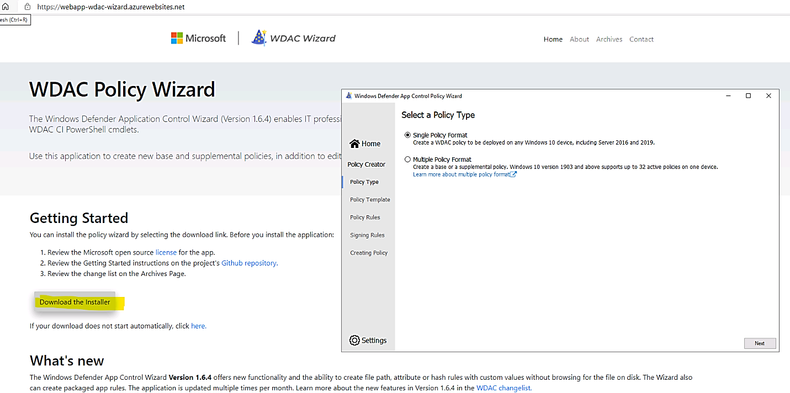Viewport: 790px width, 393px height.
Task: Click the 'here' download link
Action: coord(198,326)
